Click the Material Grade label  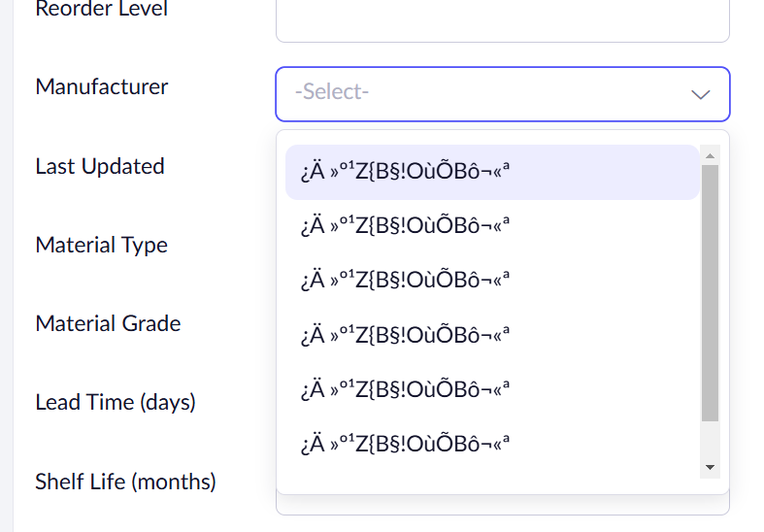(108, 323)
